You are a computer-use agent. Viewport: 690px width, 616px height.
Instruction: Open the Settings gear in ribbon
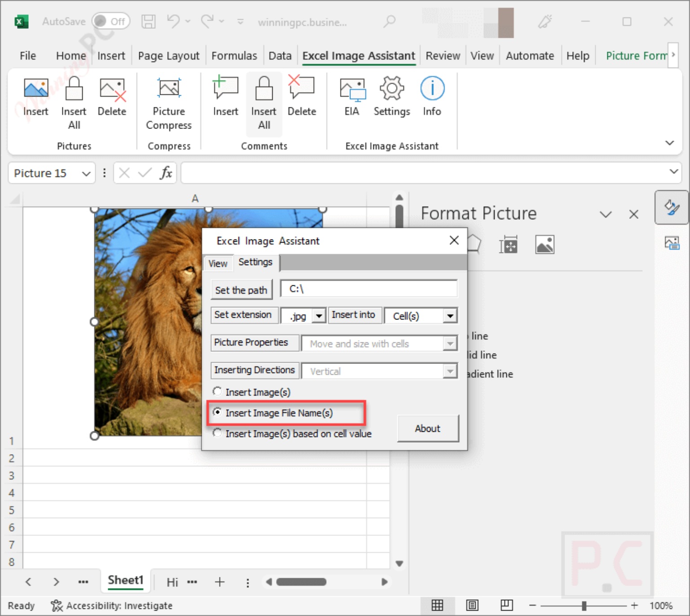[392, 97]
